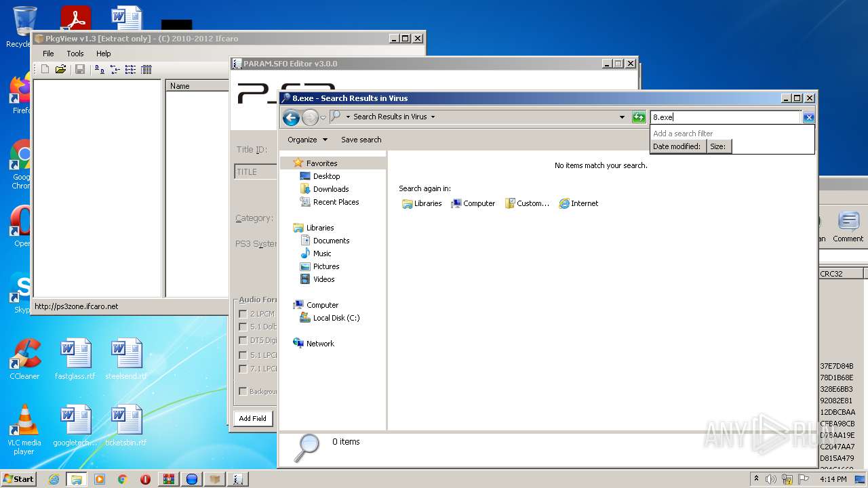
Task: Launch Internet Explorer from the taskbar
Action: tap(54, 479)
